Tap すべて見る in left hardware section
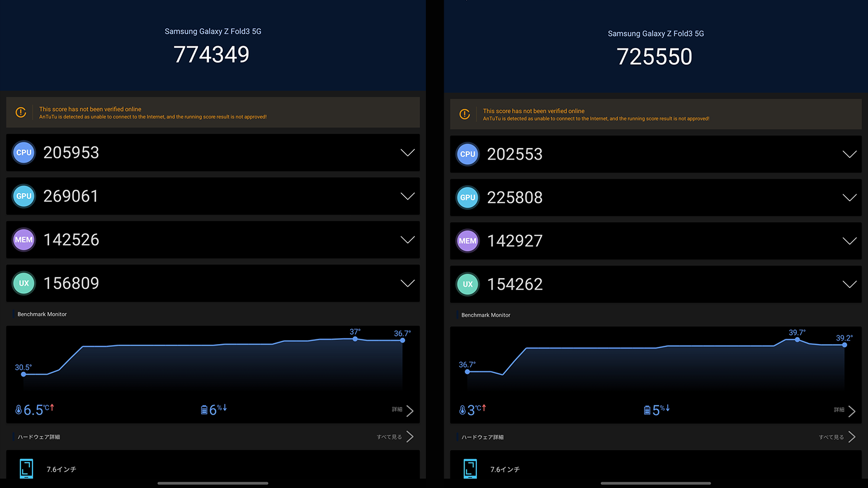This screenshot has width=868, height=488. click(395, 437)
